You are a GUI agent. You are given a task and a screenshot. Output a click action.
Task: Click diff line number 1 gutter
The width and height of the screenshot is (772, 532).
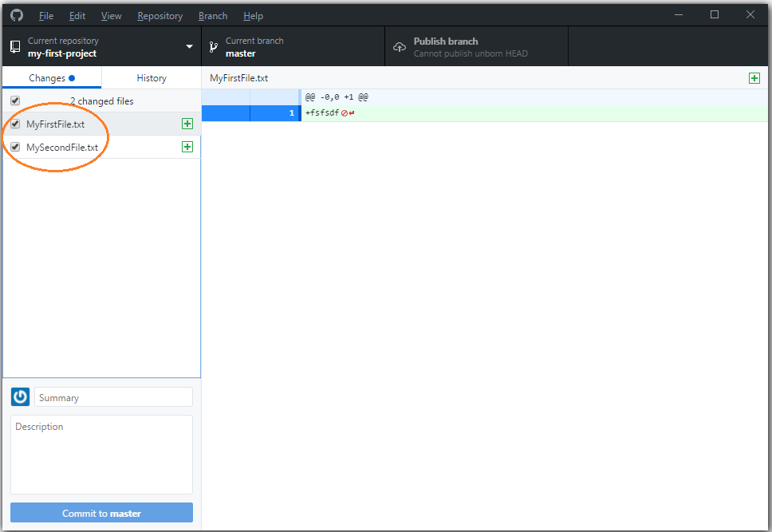point(275,113)
